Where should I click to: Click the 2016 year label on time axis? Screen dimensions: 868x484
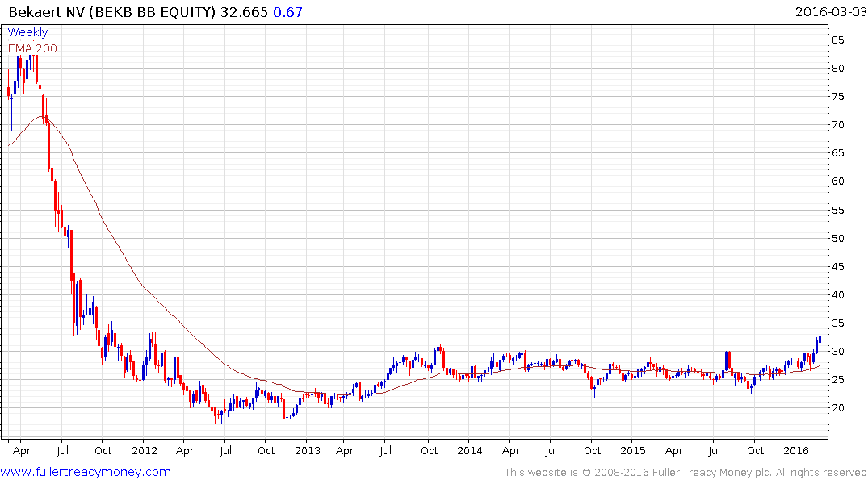[x=796, y=450]
